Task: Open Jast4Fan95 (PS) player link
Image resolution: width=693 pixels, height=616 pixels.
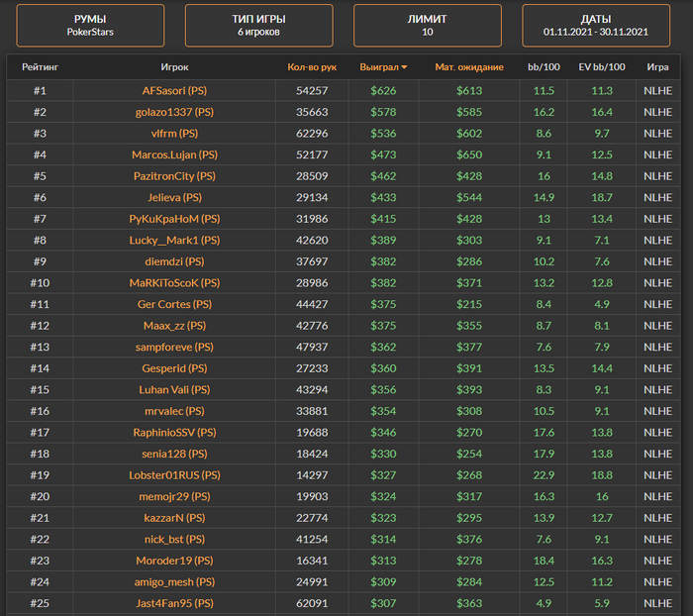Action: 174,602
